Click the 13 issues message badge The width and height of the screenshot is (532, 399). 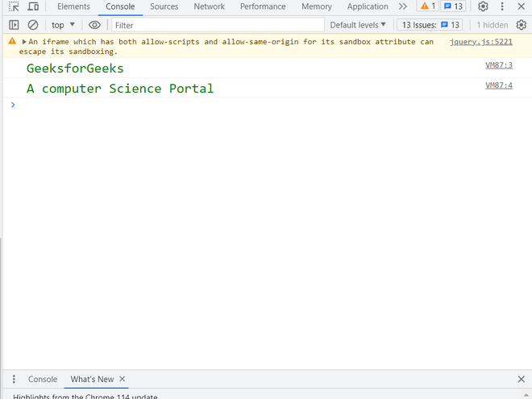453,6
